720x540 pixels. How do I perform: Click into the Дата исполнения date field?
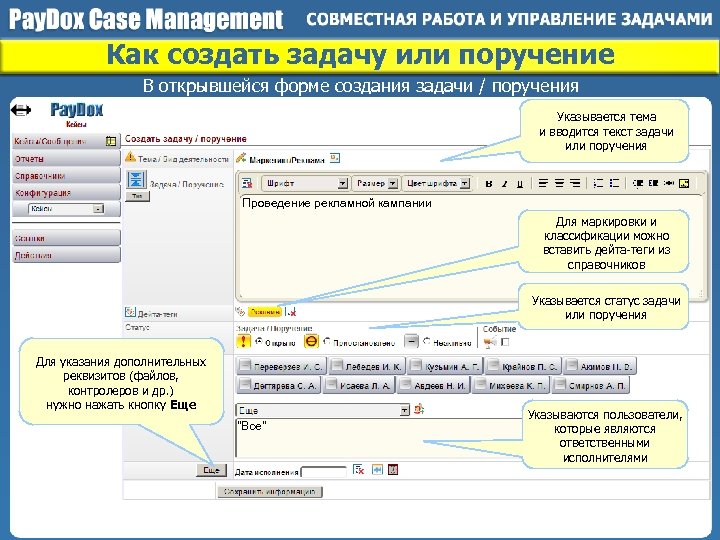tap(324, 472)
